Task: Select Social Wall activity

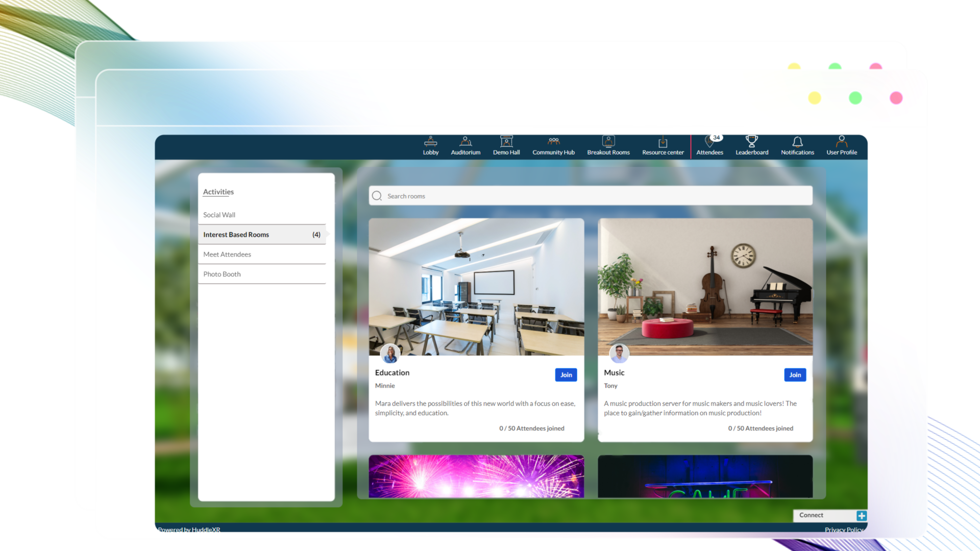Action: pos(218,214)
